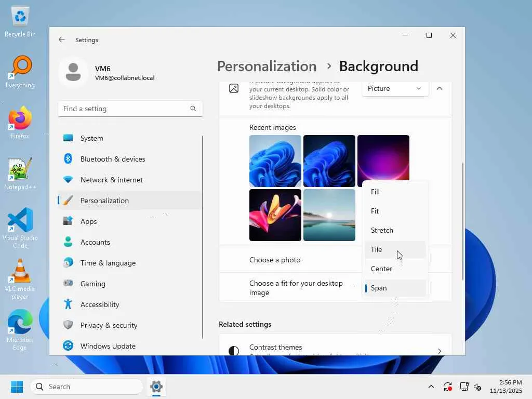
Task: Select the lake sunrise wallpaper thumbnail
Action: pos(329,215)
